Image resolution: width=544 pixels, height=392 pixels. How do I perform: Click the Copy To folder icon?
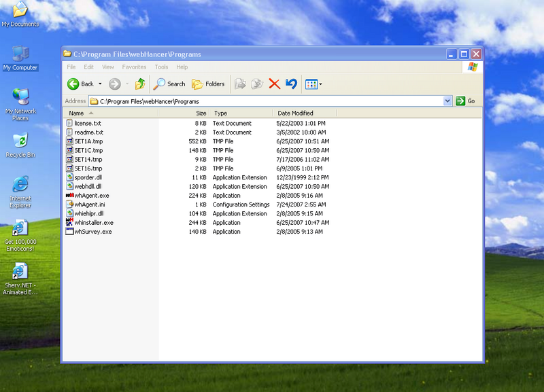click(257, 84)
